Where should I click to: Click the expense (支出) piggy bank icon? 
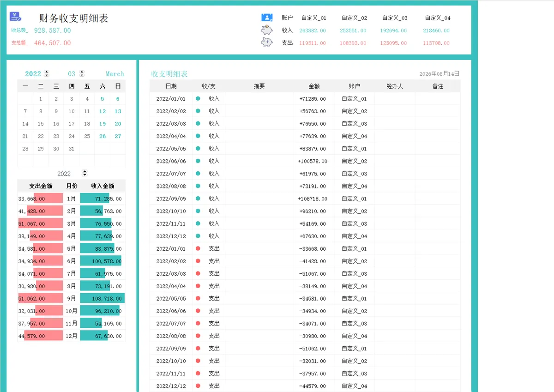pos(267,42)
